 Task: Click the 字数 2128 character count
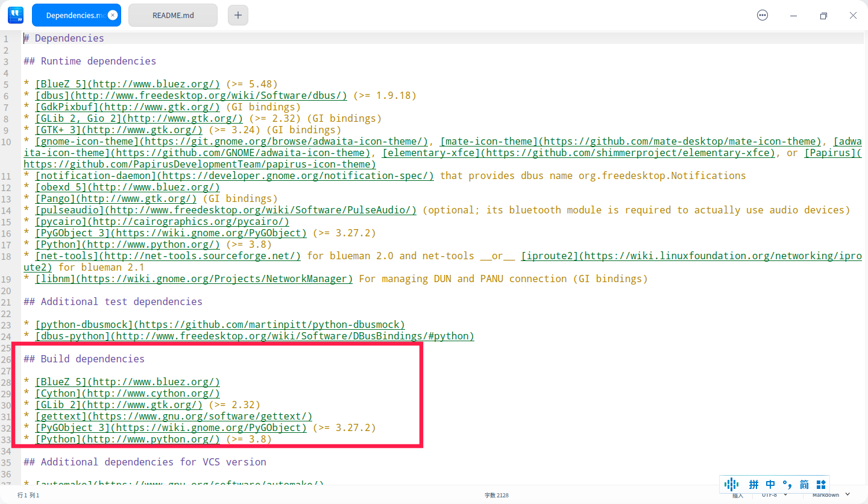click(x=497, y=495)
